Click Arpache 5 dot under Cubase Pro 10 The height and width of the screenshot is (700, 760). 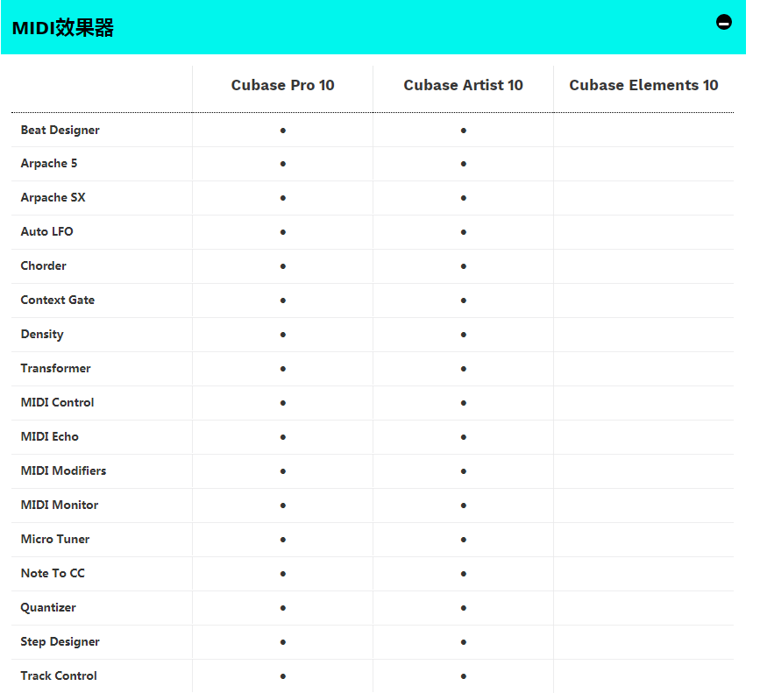[283, 164]
